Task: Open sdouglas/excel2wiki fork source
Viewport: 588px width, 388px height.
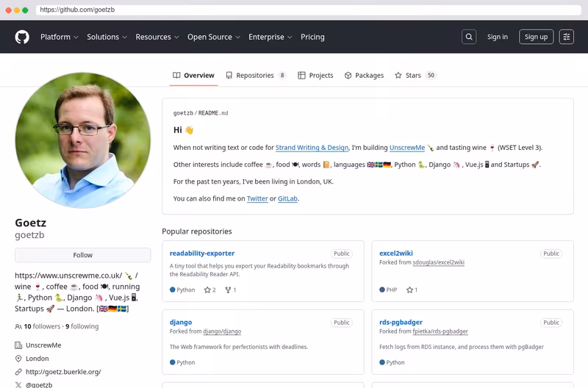Action: click(x=438, y=262)
